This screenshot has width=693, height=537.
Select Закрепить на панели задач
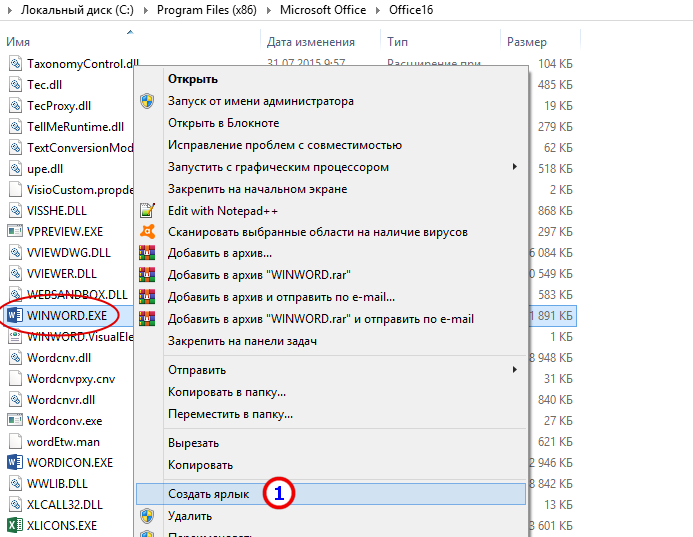(242, 342)
